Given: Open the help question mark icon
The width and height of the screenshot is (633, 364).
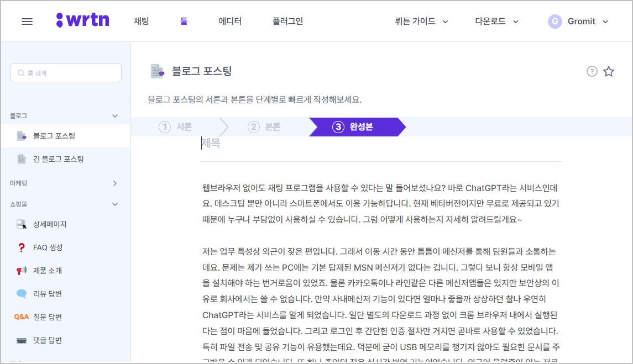Looking at the screenshot, I should click(591, 71).
